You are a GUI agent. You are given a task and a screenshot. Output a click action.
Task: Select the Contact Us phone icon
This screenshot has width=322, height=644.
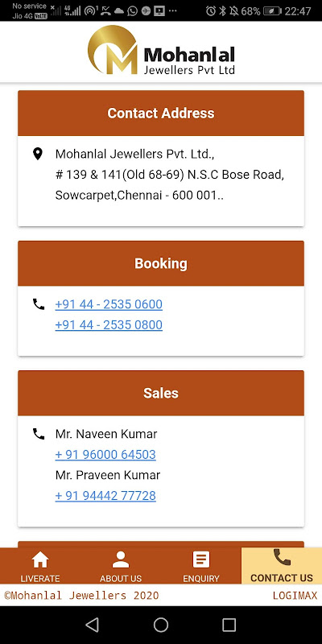coord(282,557)
